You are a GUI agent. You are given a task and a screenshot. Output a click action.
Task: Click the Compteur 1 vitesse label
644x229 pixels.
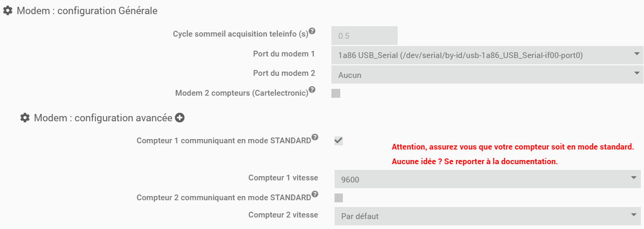pos(283,178)
